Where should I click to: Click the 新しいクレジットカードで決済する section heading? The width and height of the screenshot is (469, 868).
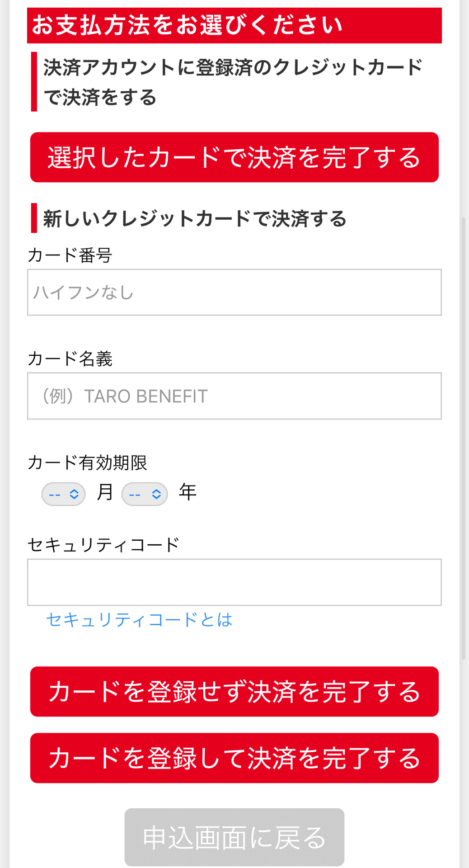(x=195, y=219)
